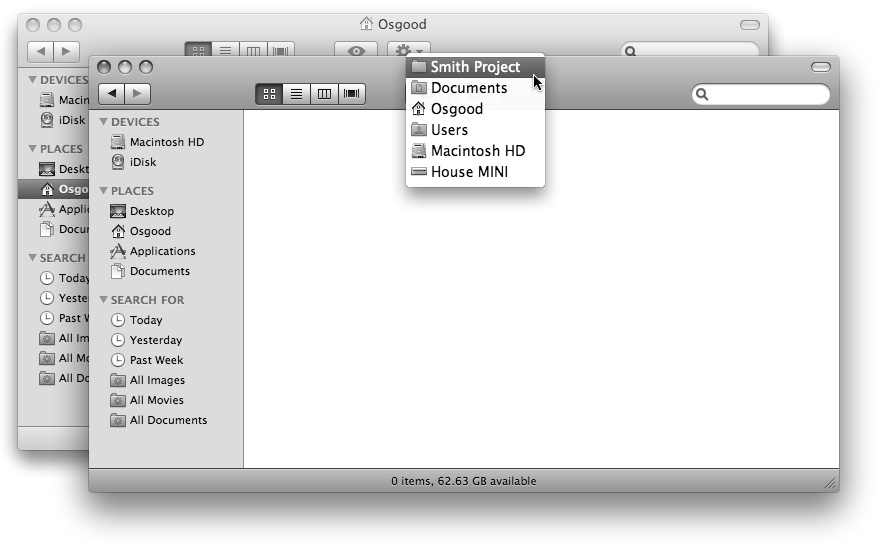Select Smith Project in path menu
Viewport: 876px width, 547px height.
475,67
